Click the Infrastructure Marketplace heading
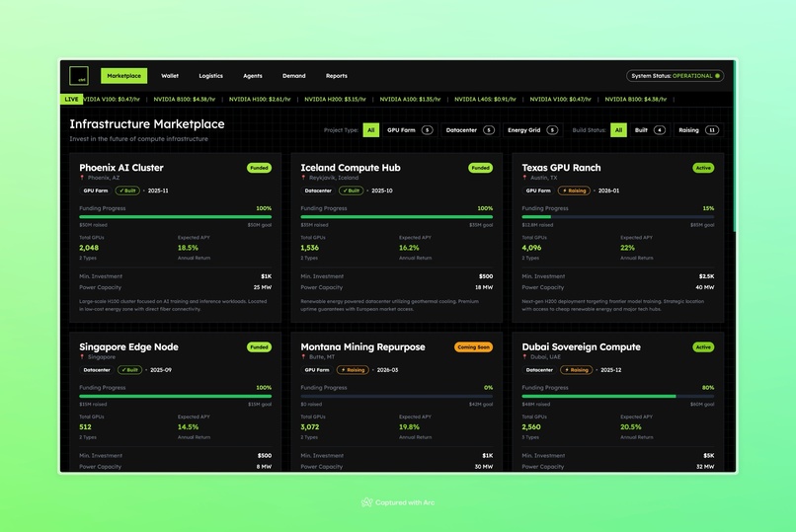Viewport: 796px width, 532px height. pyautogui.click(x=147, y=124)
